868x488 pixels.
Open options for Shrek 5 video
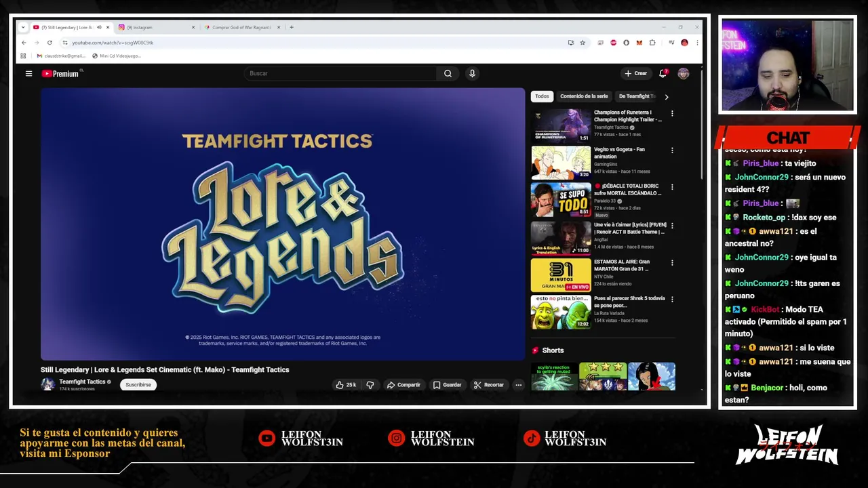point(672,299)
